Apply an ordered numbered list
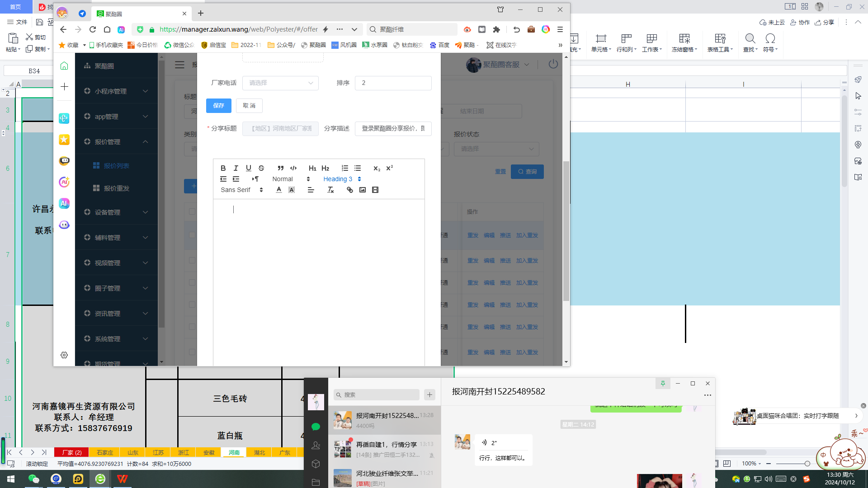This screenshot has width=868, height=488. coord(345,168)
